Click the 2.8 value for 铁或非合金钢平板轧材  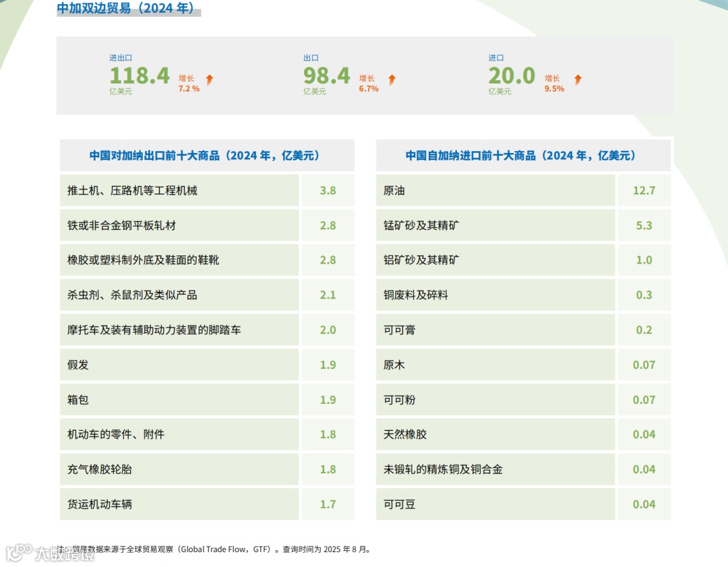click(x=328, y=225)
